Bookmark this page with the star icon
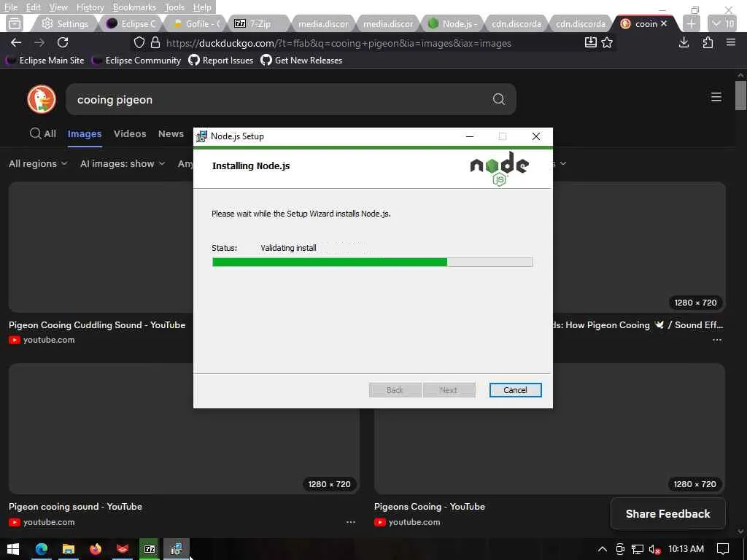The image size is (747, 560). coord(607,42)
